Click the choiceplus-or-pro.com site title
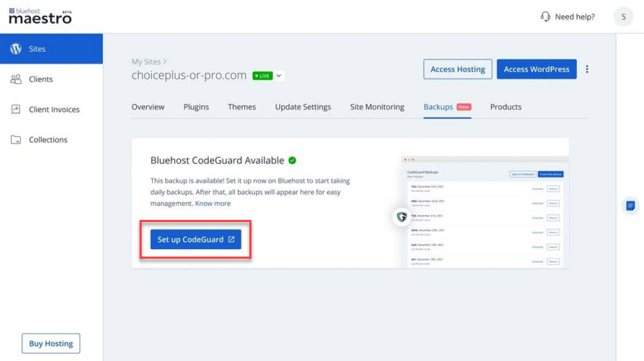The width and height of the screenshot is (644, 361). pos(189,75)
